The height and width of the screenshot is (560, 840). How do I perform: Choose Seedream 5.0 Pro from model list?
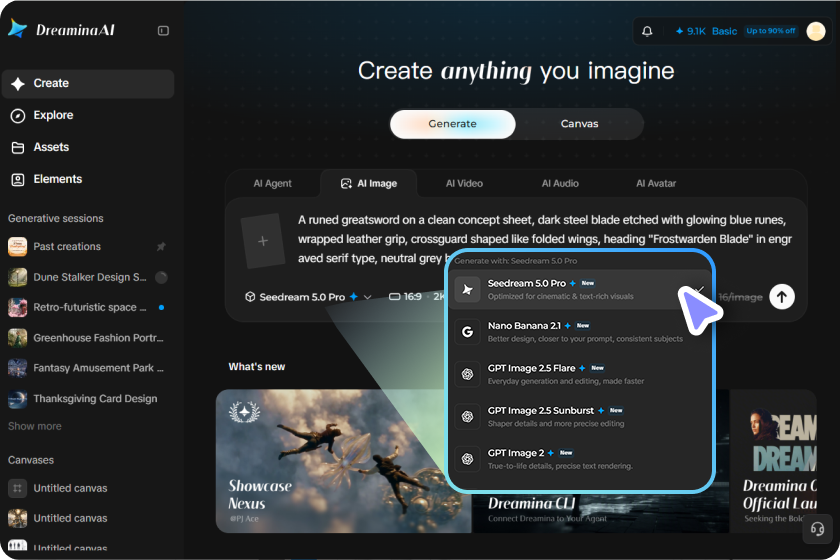point(581,289)
